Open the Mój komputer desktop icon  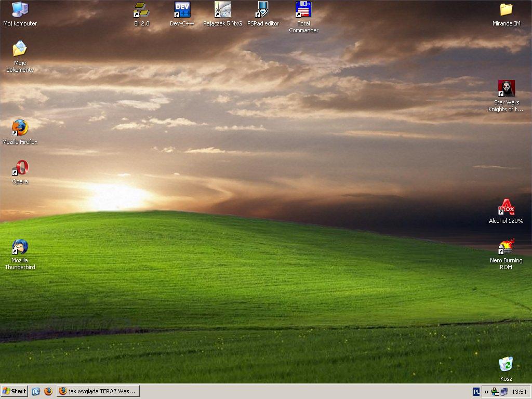coord(20,14)
